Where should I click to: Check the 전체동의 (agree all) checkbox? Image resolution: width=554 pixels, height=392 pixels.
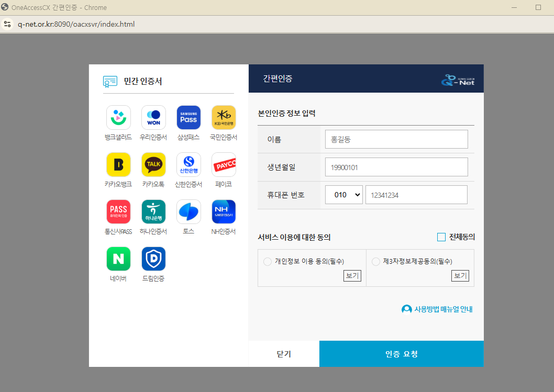click(x=441, y=237)
